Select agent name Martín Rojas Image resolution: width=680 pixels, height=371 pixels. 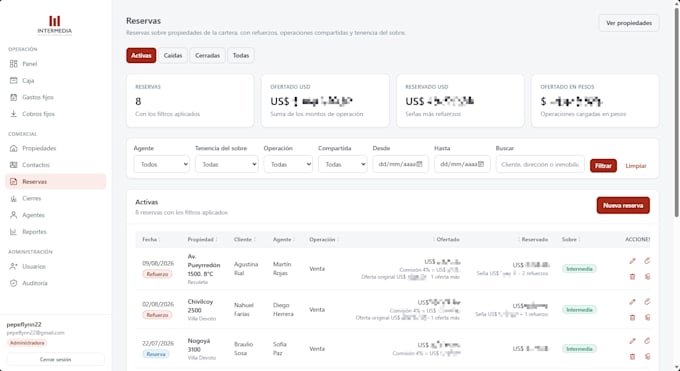(x=282, y=269)
